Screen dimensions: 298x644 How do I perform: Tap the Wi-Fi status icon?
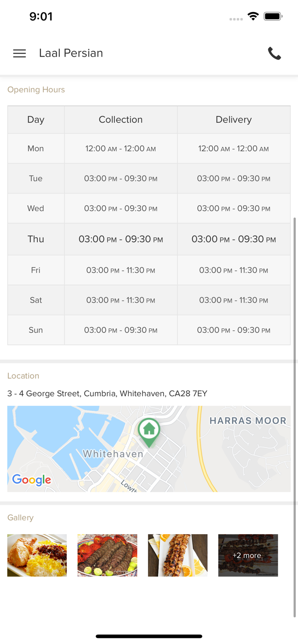click(x=253, y=16)
